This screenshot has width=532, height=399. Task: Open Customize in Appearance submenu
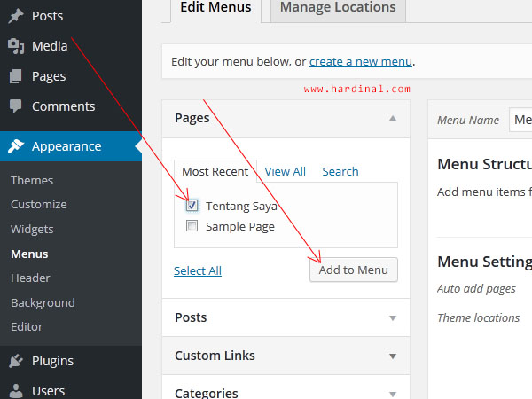pos(39,205)
